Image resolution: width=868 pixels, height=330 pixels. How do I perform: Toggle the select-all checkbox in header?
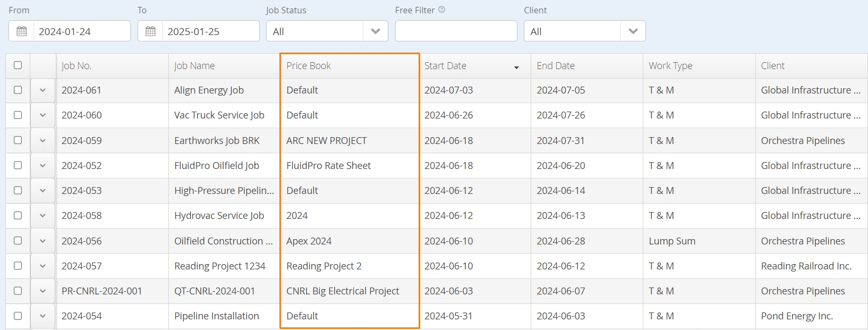18,65
